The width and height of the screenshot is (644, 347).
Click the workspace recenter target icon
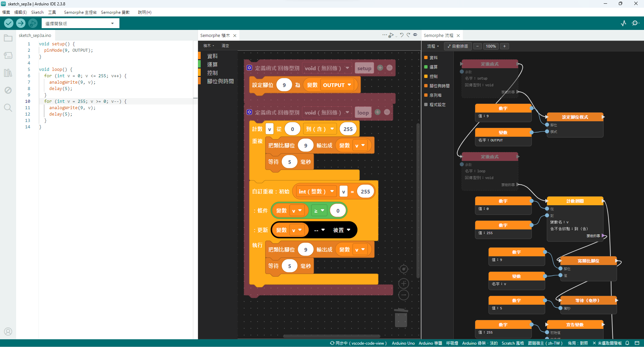click(x=404, y=269)
